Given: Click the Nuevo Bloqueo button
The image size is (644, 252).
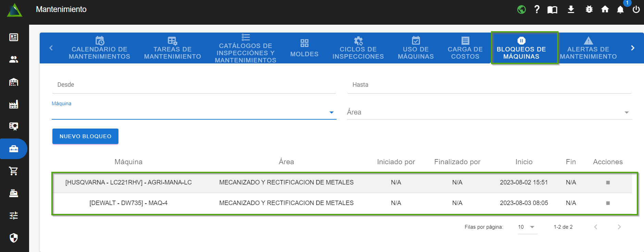Looking at the screenshot, I should point(85,136).
